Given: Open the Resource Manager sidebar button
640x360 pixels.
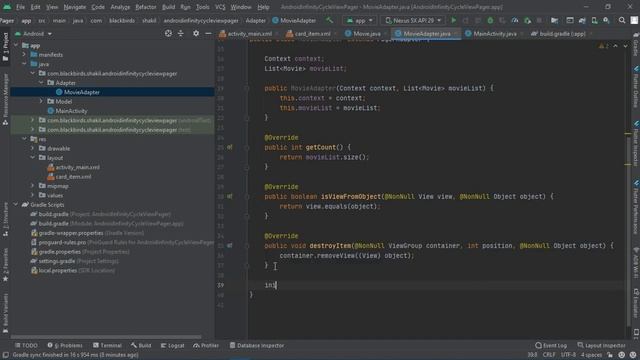Looking at the screenshot, I should coord(5,100).
